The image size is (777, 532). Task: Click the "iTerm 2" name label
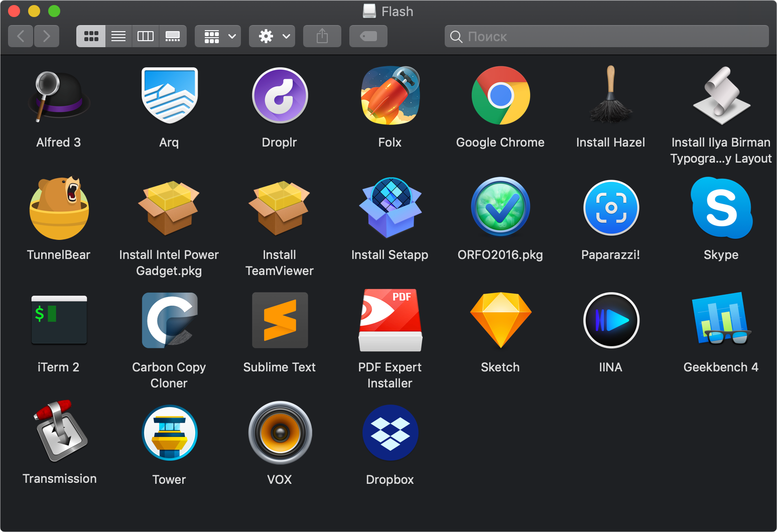pyautogui.click(x=59, y=367)
